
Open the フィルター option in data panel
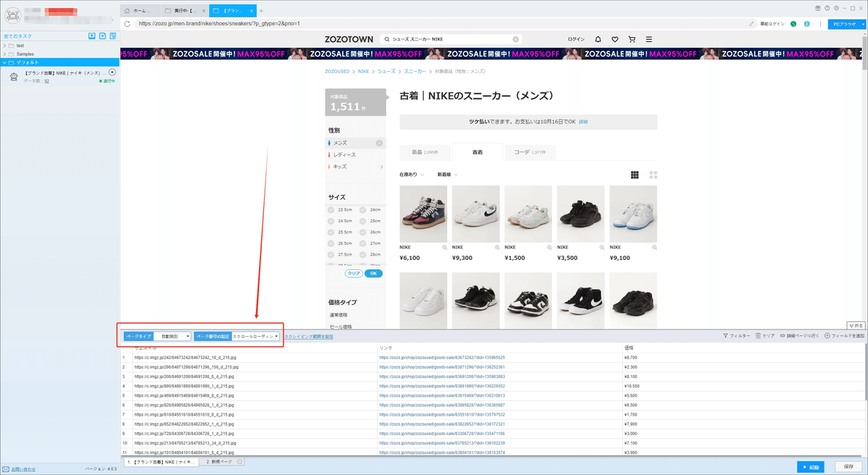tap(737, 336)
